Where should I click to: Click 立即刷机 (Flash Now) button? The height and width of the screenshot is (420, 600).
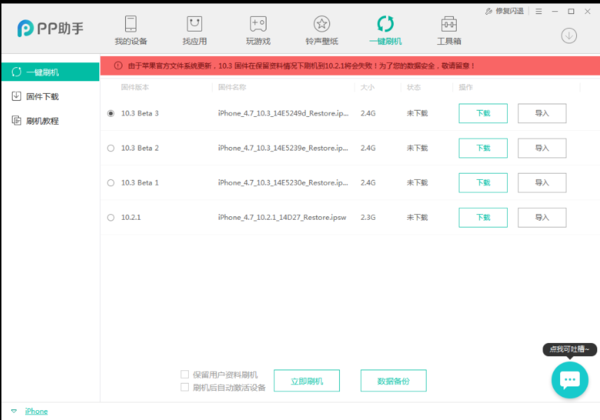[x=306, y=381]
